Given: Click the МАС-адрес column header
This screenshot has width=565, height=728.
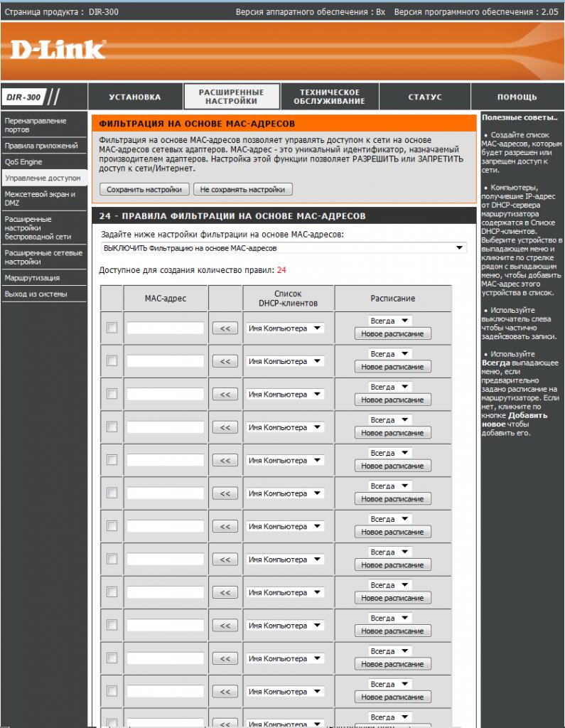Looking at the screenshot, I should [166, 299].
